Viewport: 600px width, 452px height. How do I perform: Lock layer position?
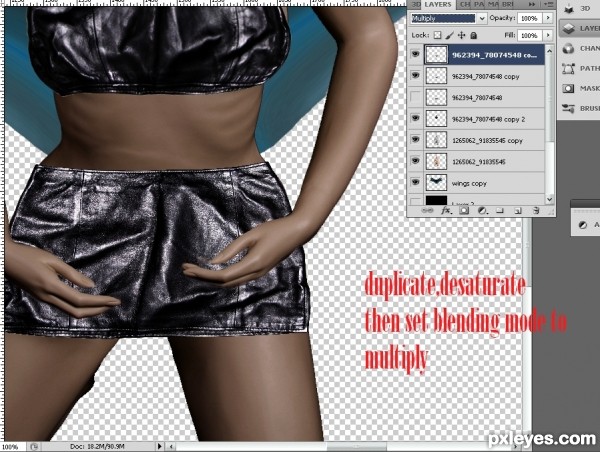coord(461,35)
